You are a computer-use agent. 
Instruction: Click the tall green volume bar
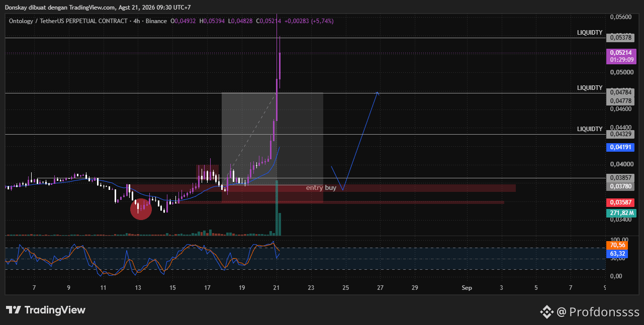(x=277, y=208)
